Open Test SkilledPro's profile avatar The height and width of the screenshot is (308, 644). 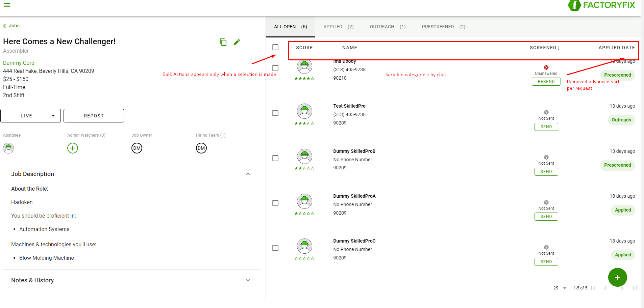304,111
